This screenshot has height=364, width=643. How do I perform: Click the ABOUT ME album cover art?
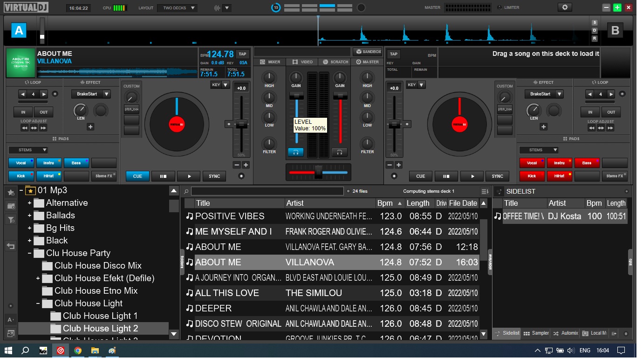point(21,63)
